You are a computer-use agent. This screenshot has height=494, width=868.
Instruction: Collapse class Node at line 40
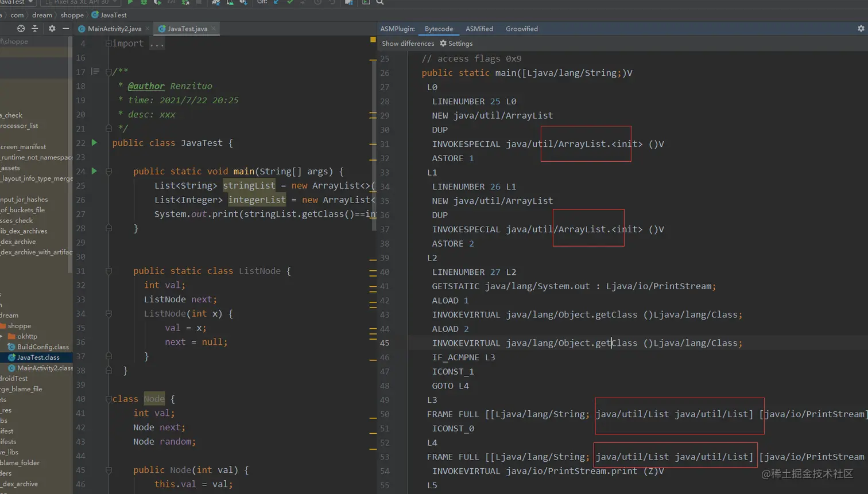tap(108, 399)
